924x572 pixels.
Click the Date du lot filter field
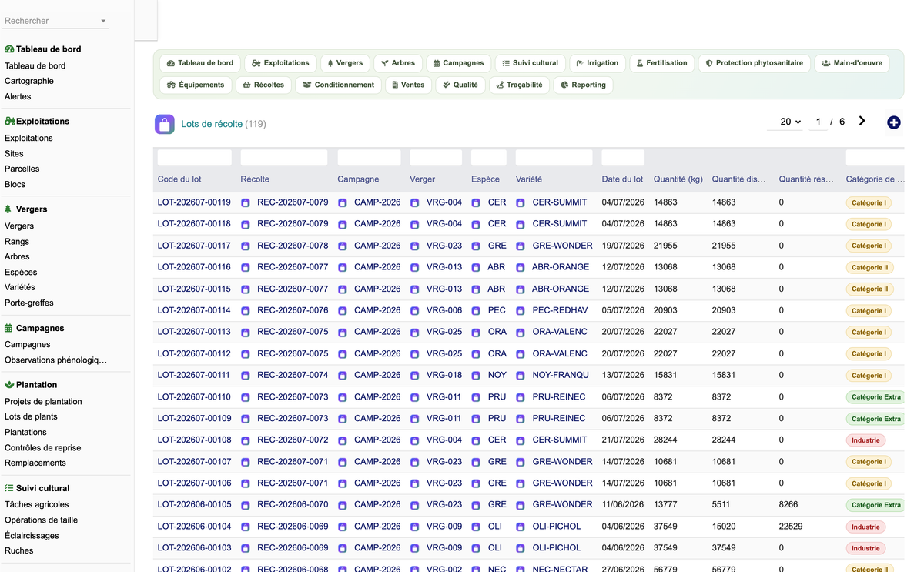coord(623,158)
